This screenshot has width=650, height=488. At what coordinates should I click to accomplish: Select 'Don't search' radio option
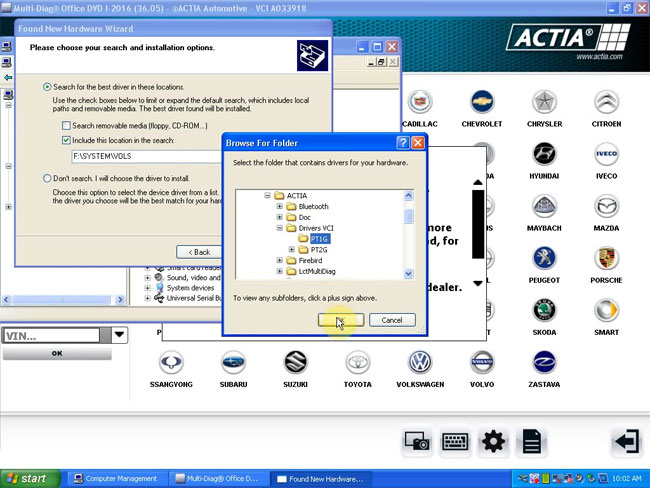[47, 178]
